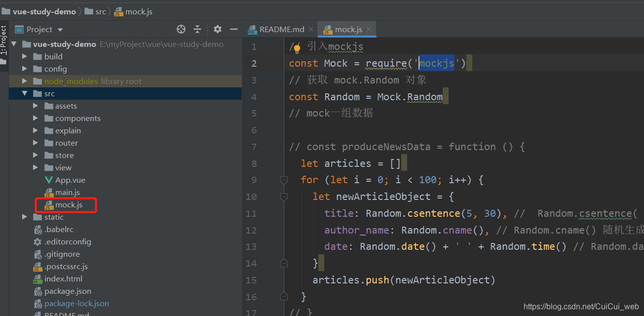This screenshot has width=644, height=316.
Task: Click the App.vue Vue file icon
Action: tap(48, 180)
